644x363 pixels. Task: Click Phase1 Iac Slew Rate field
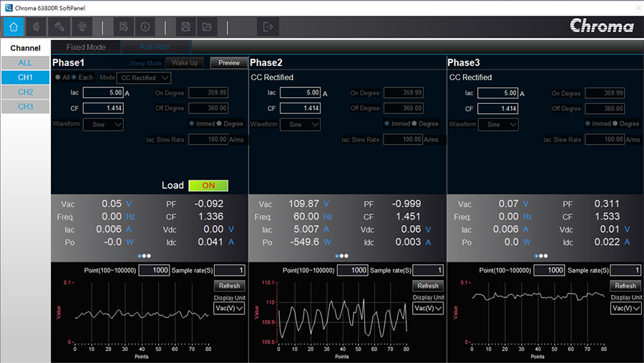pyautogui.click(x=208, y=140)
